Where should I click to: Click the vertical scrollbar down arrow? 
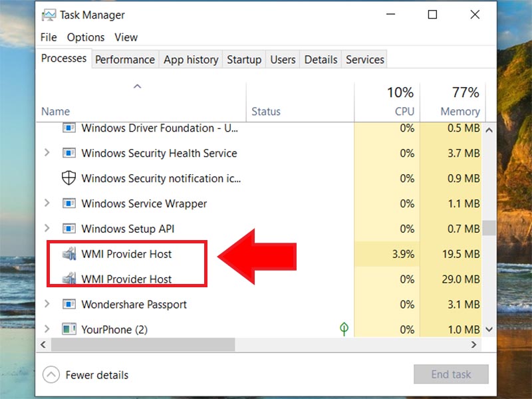click(489, 329)
